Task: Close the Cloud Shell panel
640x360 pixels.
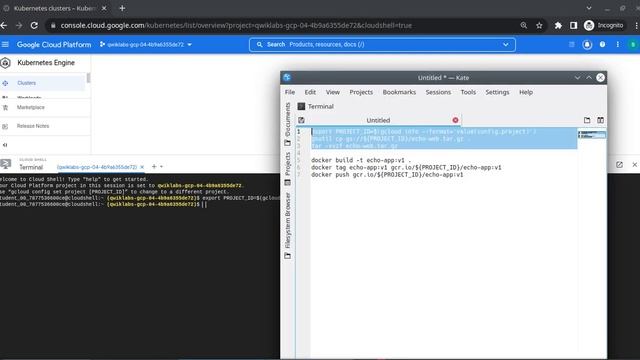Action: coord(635,164)
